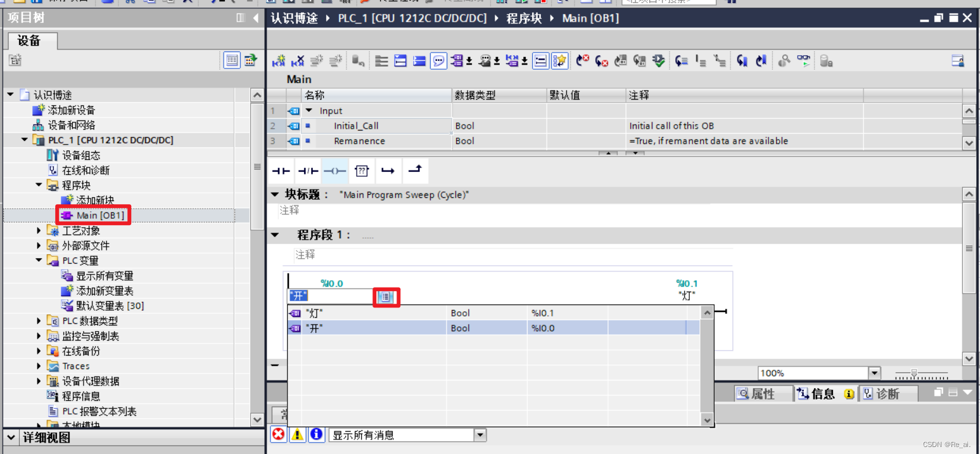Screen dimensions: 980x454
Task: Insert the open branch instruction
Action: pos(388,171)
